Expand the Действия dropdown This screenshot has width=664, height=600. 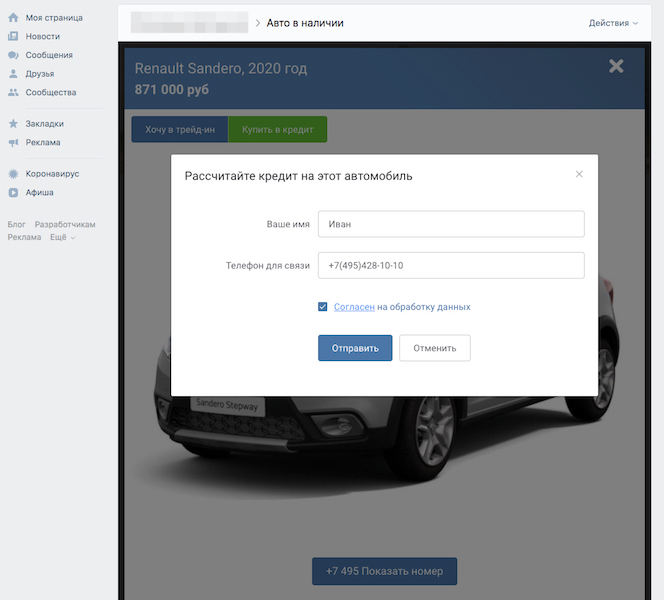[x=613, y=23]
